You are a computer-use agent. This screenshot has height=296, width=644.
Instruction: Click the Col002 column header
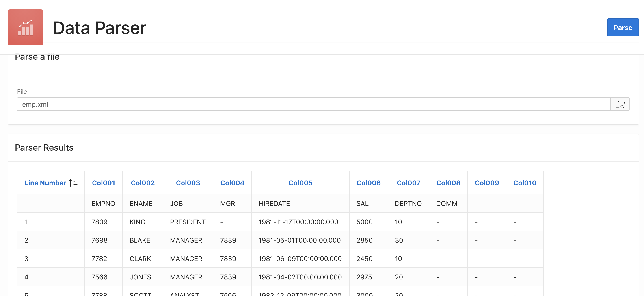pos(143,183)
